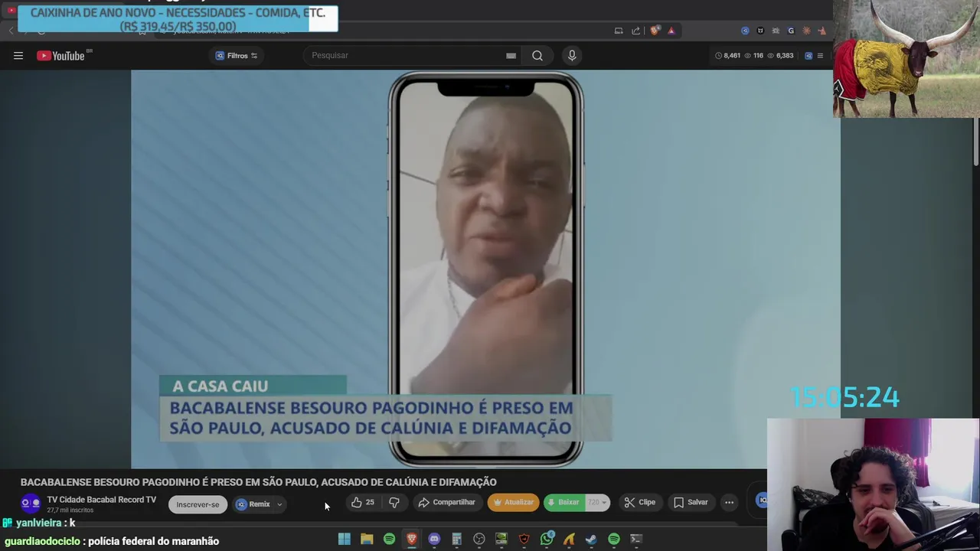Go to YouTube home via logo
The height and width of the screenshot is (551, 980).
[x=60, y=55]
